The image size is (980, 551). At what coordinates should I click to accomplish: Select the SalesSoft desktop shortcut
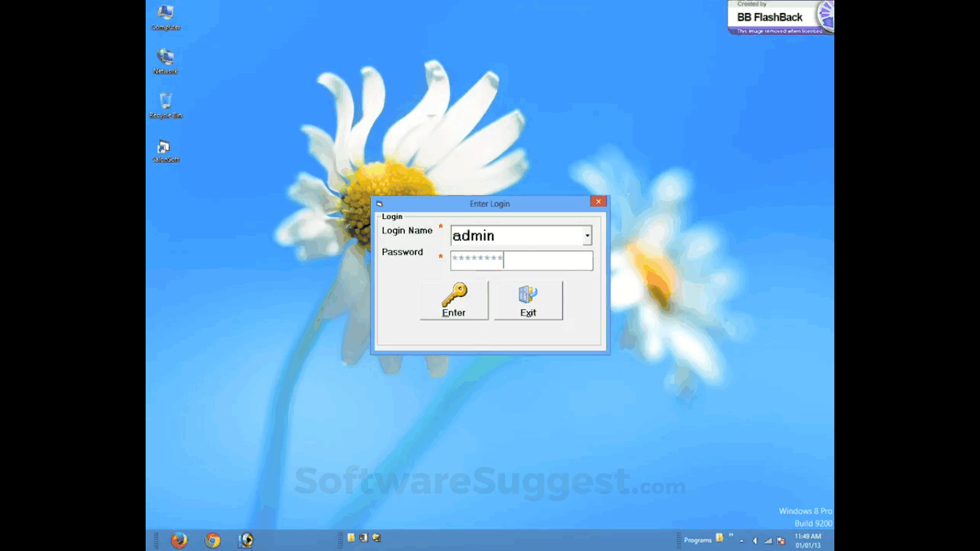[x=166, y=150]
